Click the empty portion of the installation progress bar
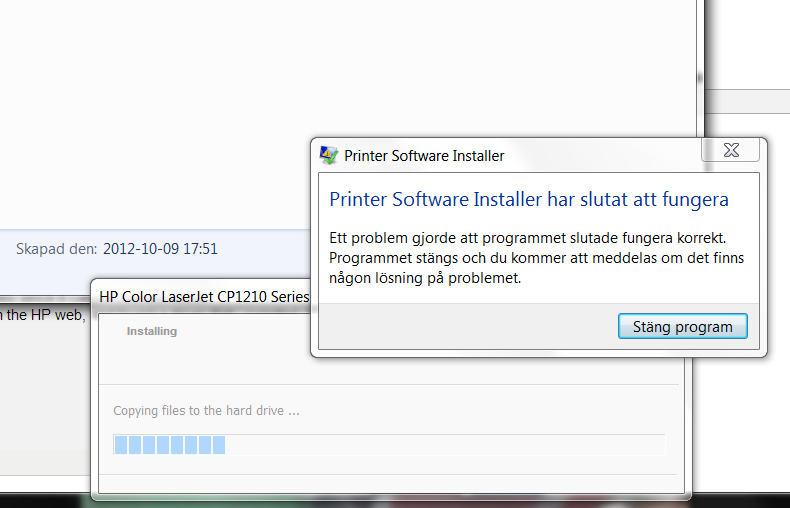The image size is (790, 508). [x=445, y=445]
